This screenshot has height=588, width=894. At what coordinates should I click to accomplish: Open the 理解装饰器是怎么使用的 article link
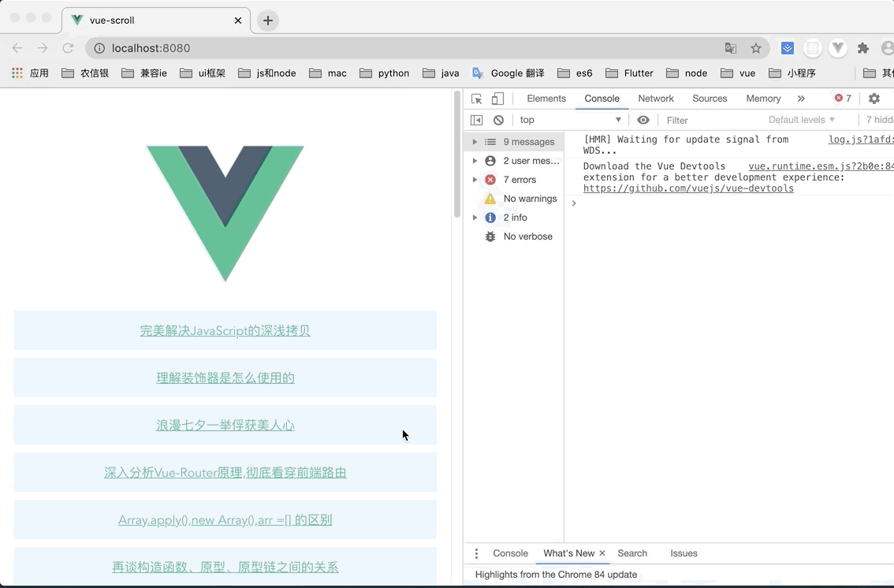225,378
